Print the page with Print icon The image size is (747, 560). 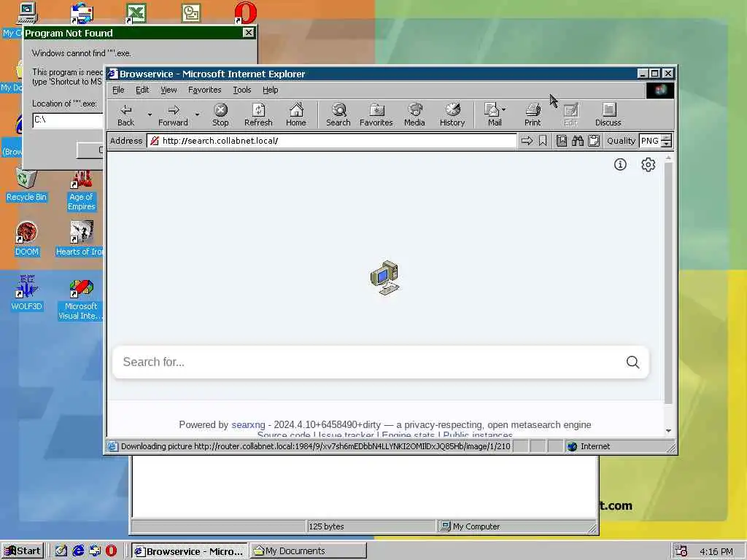click(533, 114)
